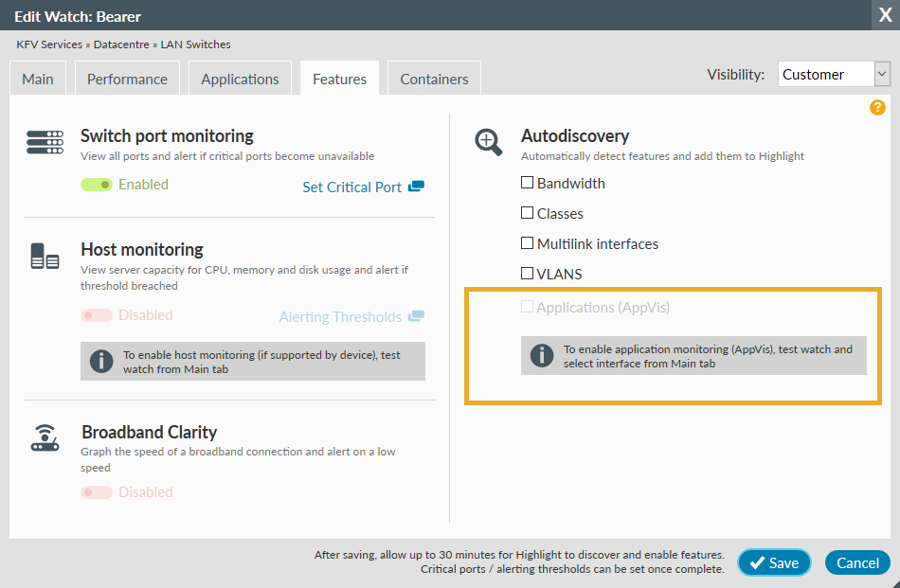900x588 pixels.
Task: Enable the Bandwidth autodiscovery checkbox
Action: (x=527, y=182)
